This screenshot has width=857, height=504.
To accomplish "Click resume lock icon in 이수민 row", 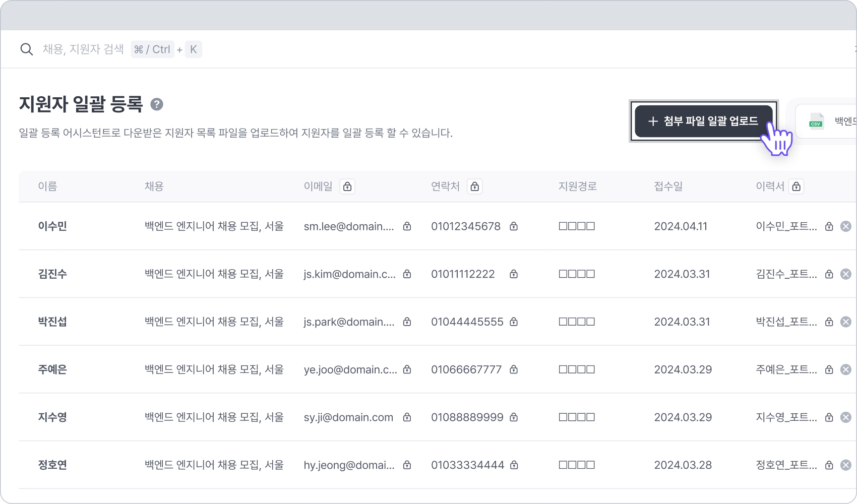I will coord(829,226).
